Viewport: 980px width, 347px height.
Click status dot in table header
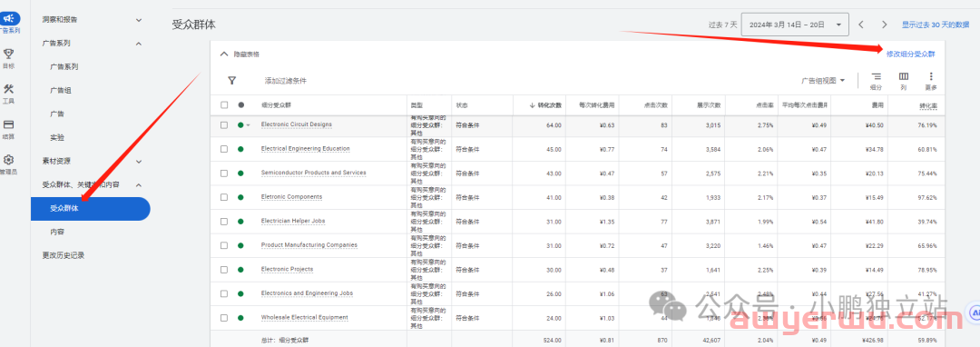(241, 105)
